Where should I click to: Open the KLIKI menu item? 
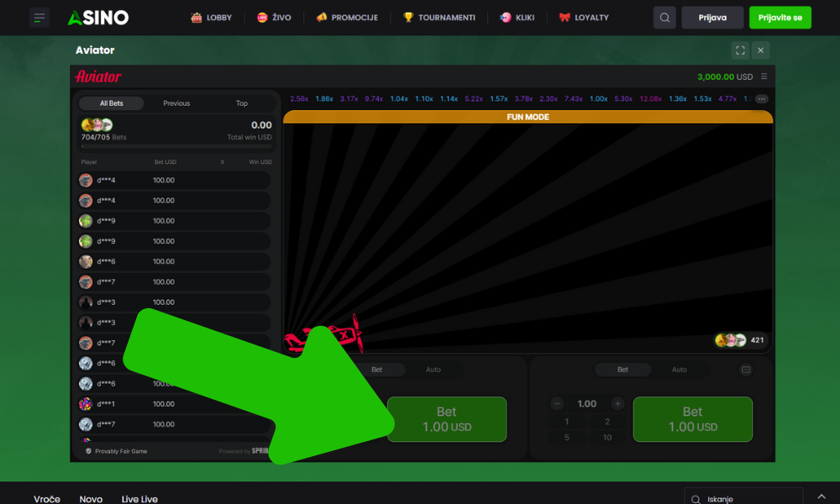coord(517,18)
